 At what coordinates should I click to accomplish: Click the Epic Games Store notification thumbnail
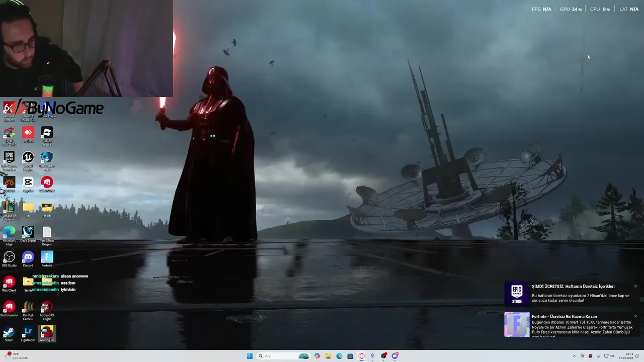click(517, 294)
